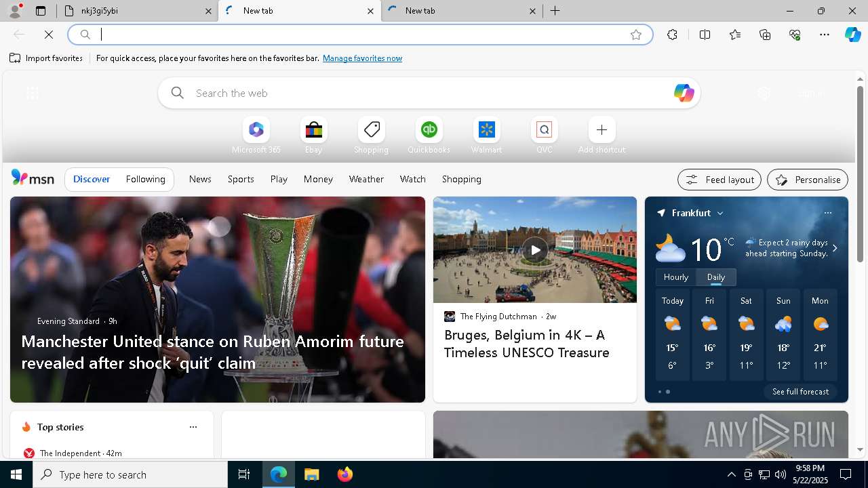Image resolution: width=868 pixels, height=488 pixels.
Task: Open the Money section
Action: click(x=318, y=179)
